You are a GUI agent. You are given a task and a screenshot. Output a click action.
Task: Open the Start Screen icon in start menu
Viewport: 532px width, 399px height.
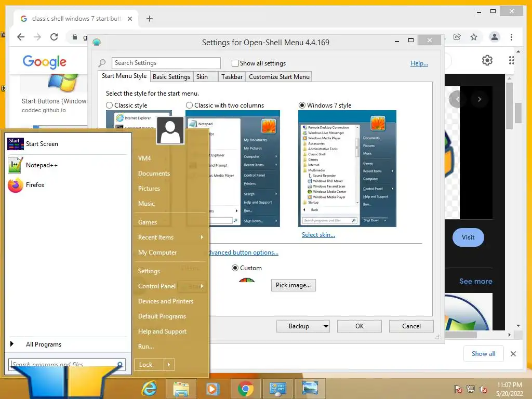16,144
